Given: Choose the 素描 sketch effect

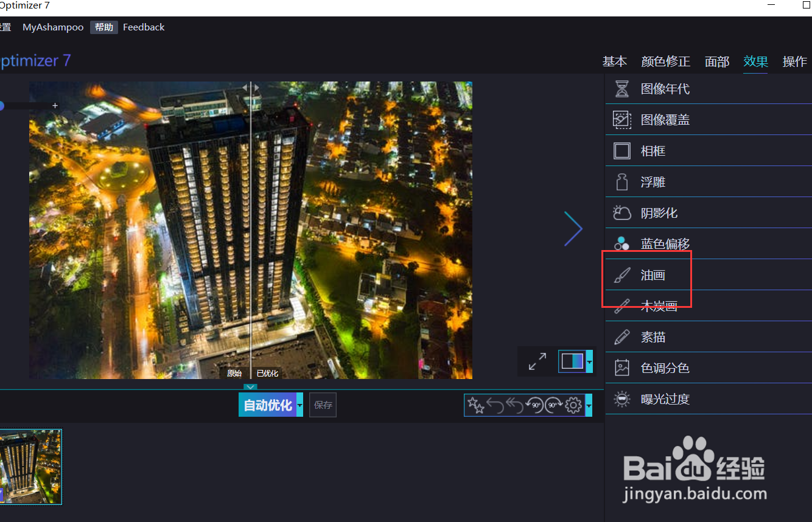Looking at the screenshot, I should 654,336.
